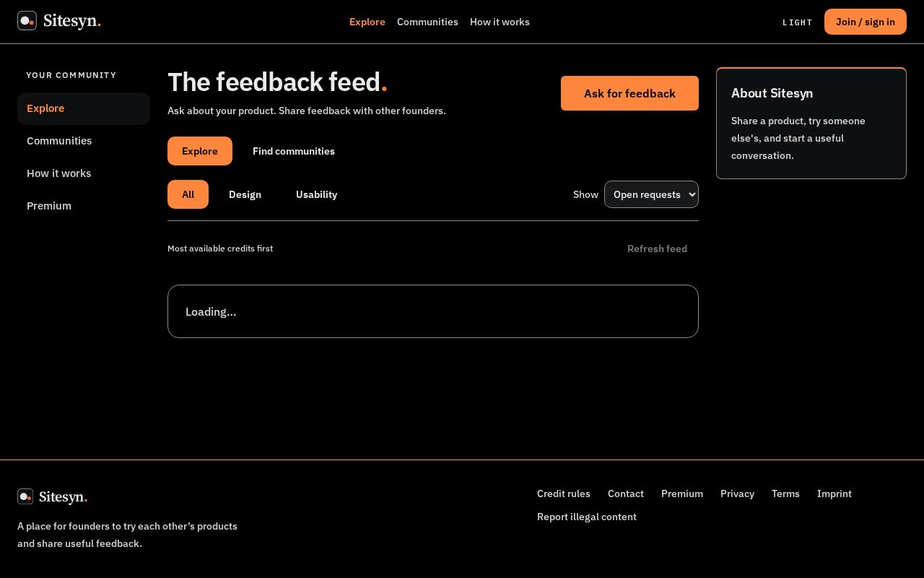Click the 'Most available credits first' text

coord(220,249)
